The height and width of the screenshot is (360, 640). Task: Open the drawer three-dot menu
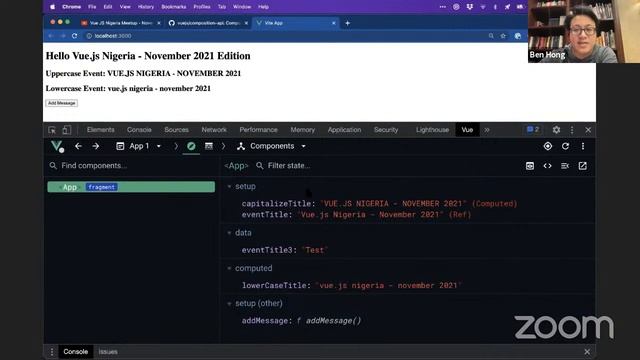tap(52, 351)
